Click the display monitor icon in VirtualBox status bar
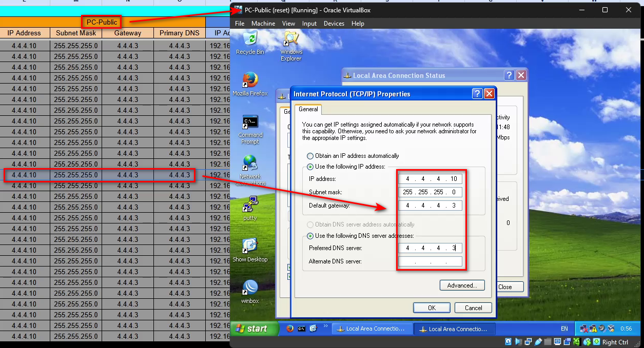Screen dimensions: 644x348 (x=558, y=342)
